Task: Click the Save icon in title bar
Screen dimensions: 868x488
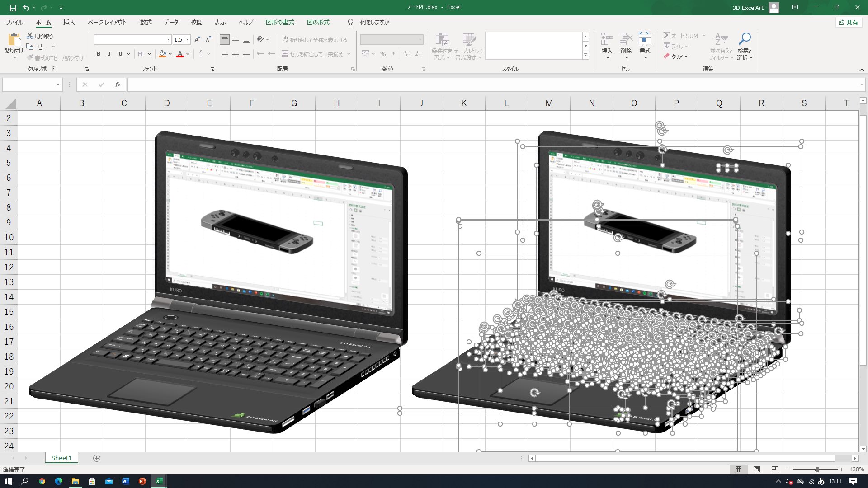Action: point(13,8)
